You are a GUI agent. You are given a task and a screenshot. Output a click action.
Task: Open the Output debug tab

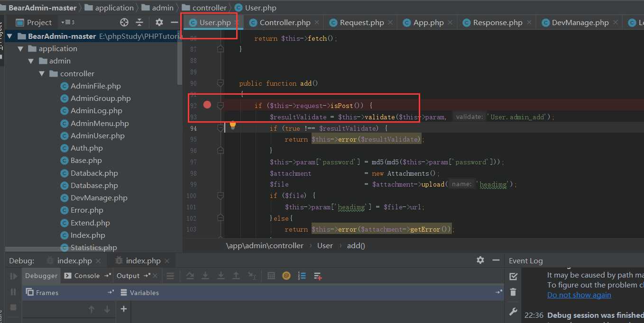(x=128, y=276)
